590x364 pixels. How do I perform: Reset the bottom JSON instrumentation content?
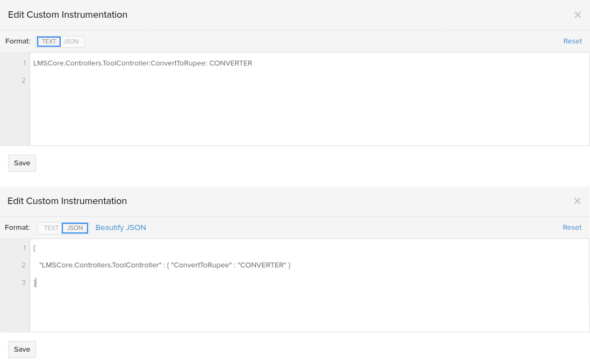572,227
